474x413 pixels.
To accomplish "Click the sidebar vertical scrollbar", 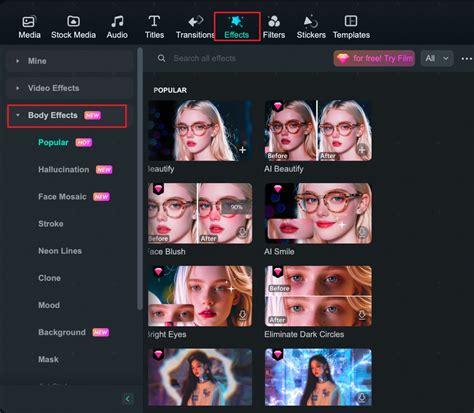I will tap(140, 179).
